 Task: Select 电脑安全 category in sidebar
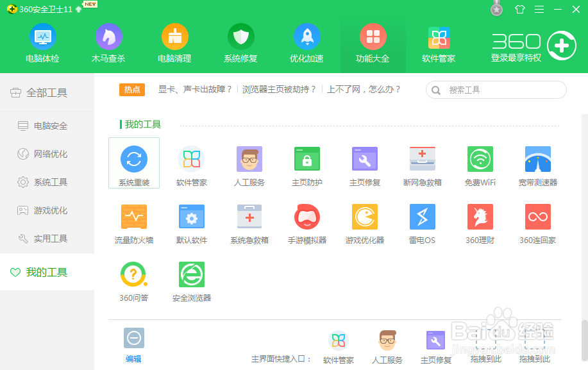tap(47, 126)
